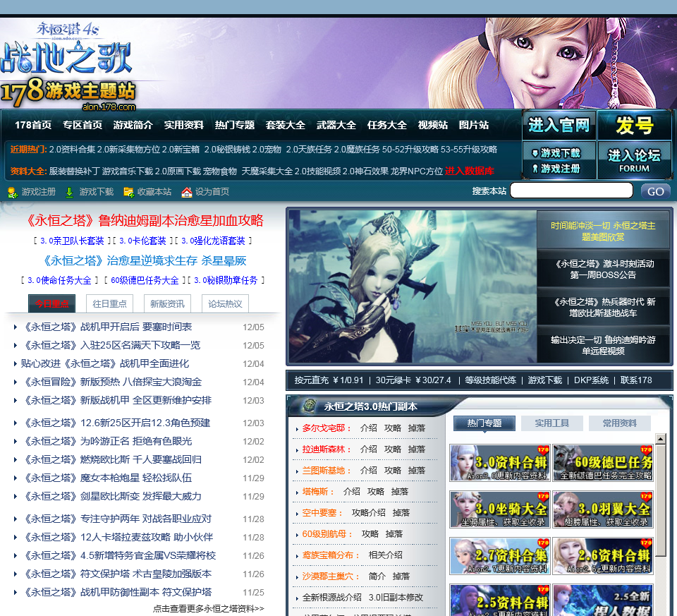This screenshot has height=616, width=677.
Task: Click 进入数据库 red link
Action: [x=470, y=171]
